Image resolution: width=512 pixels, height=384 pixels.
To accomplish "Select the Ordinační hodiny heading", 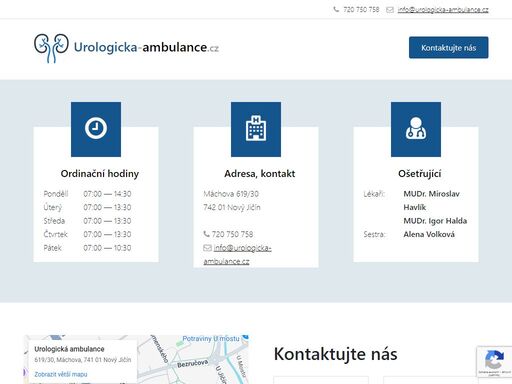I will coord(100,174).
